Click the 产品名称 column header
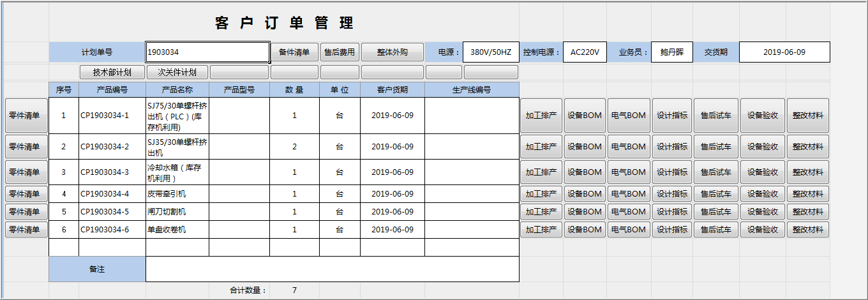The width and height of the screenshot is (868, 300). [177, 90]
